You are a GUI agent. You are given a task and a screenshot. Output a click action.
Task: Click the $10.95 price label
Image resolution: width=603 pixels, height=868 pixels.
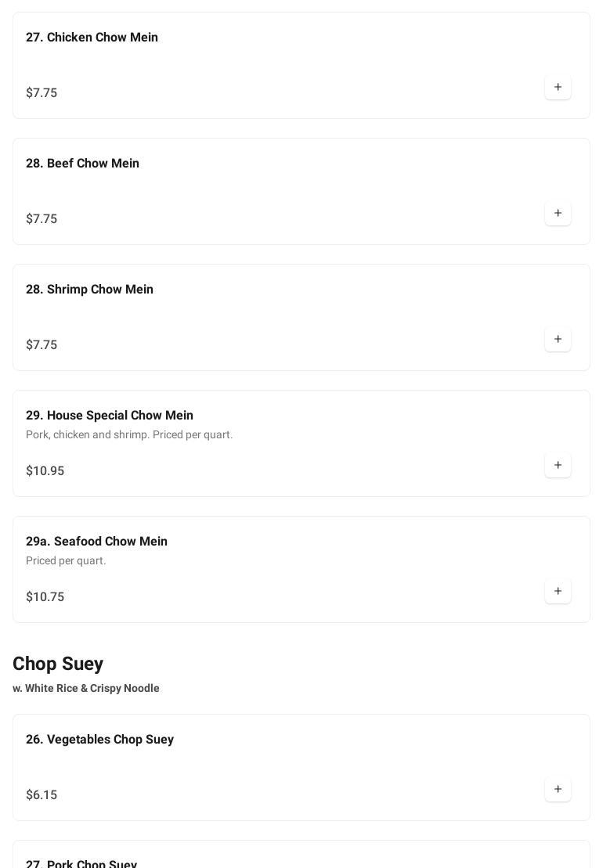45,470
